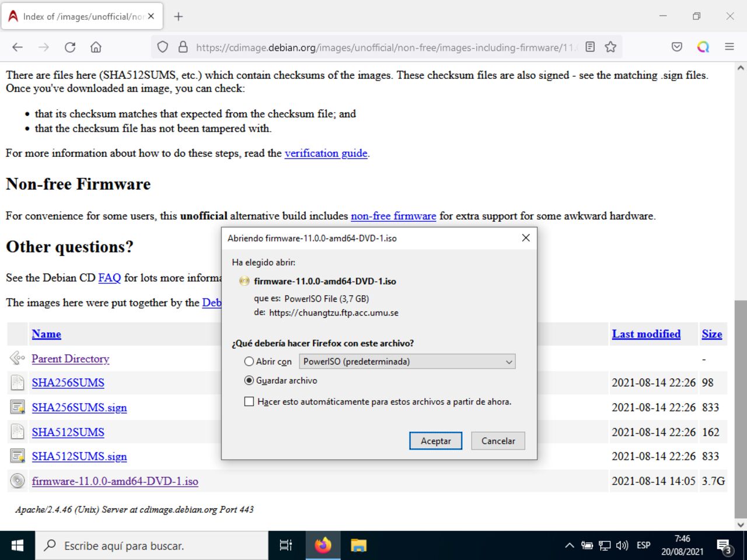Click the Parent Directory back-arrow icon
The image size is (747, 560).
click(18, 358)
